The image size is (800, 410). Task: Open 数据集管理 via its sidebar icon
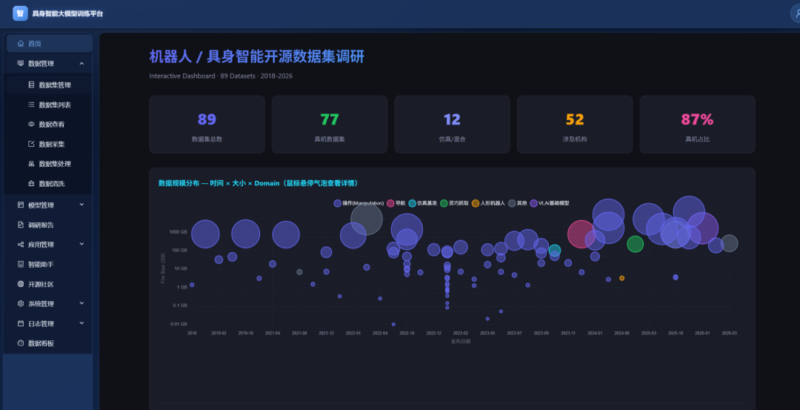point(31,85)
